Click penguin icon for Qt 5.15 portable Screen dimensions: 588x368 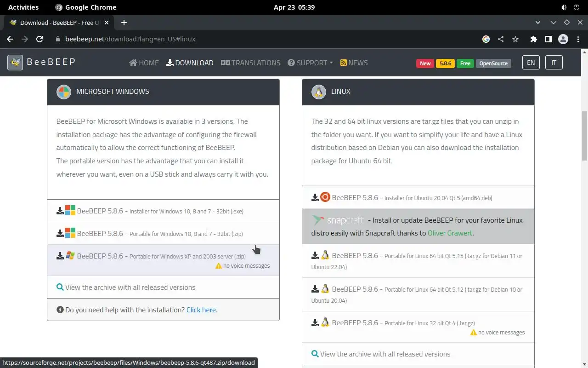click(x=325, y=255)
